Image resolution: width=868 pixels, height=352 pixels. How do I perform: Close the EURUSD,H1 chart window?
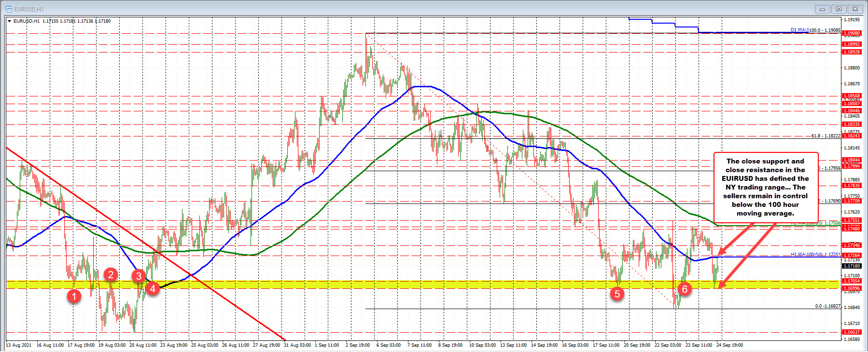(x=855, y=9)
